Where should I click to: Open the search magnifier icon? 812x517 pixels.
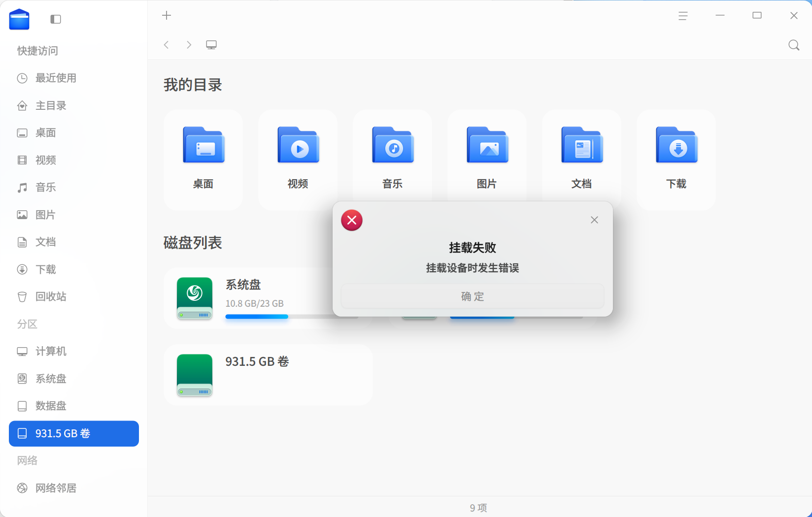coord(794,45)
